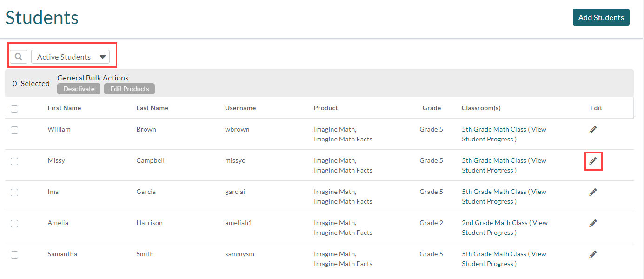Screen dimensions: 644x279
Task: Edit Amelia Harrison using pencil icon
Action: (x=593, y=223)
